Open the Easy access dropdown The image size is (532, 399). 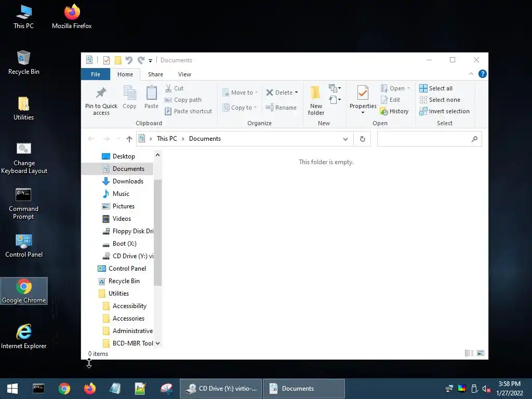(335, 99)
